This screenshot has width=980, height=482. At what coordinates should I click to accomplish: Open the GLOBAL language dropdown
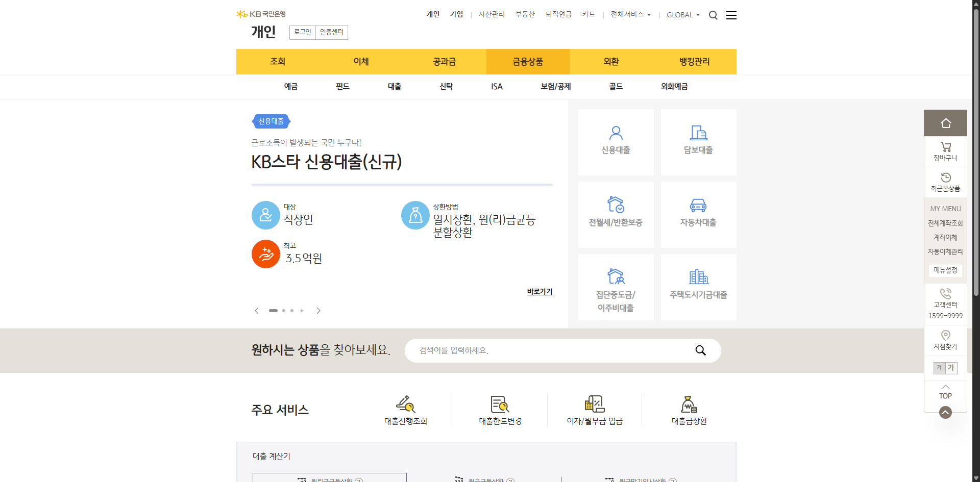tap(683, 15)
